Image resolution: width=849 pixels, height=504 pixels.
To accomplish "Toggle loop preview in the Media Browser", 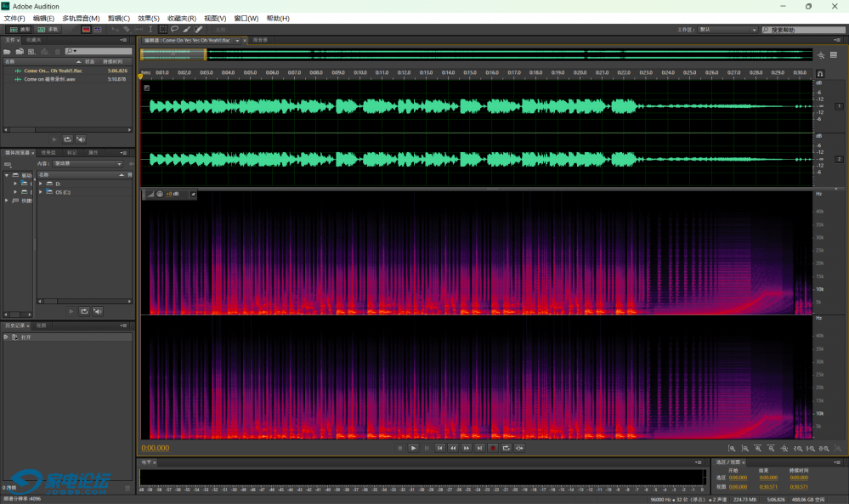I will (x=84, y=311).
